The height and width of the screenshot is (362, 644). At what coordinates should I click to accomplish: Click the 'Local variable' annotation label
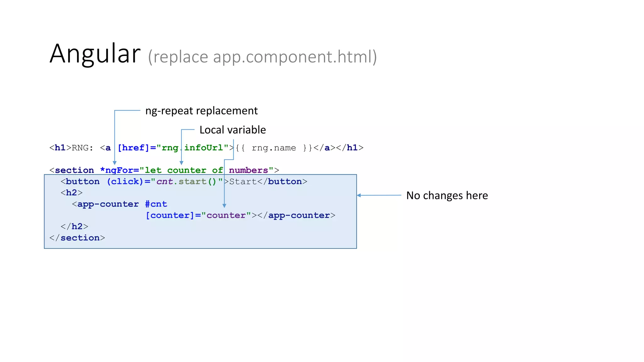pyautogui.click(x=233, y=130)
